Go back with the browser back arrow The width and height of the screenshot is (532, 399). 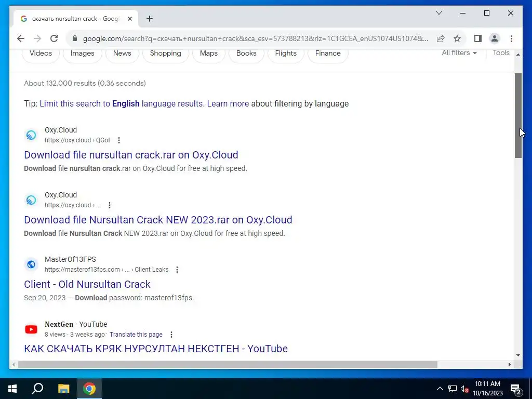(x=21, y=38)
